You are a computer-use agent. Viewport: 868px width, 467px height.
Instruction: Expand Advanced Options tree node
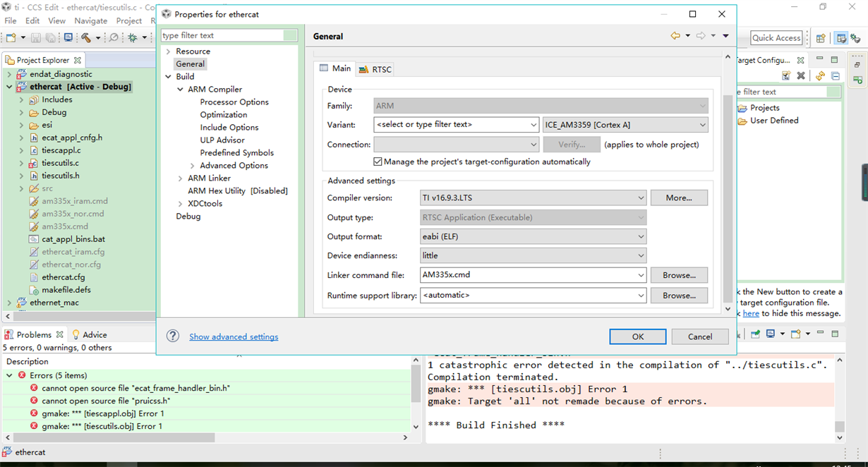192,166
